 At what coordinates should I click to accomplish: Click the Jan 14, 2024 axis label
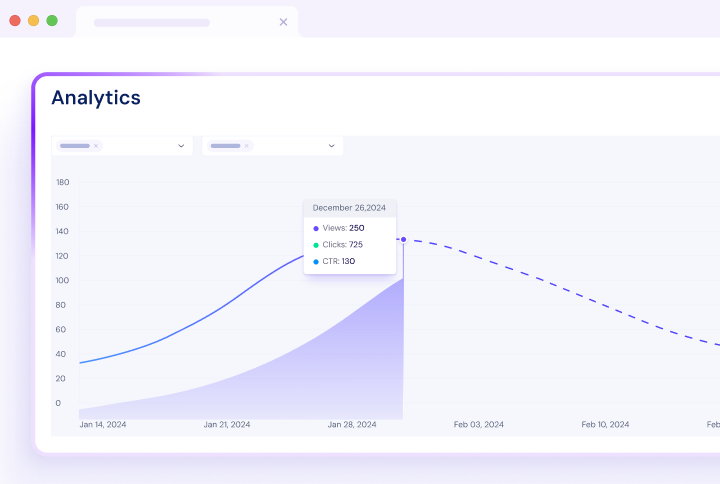(x=103, y=425)
